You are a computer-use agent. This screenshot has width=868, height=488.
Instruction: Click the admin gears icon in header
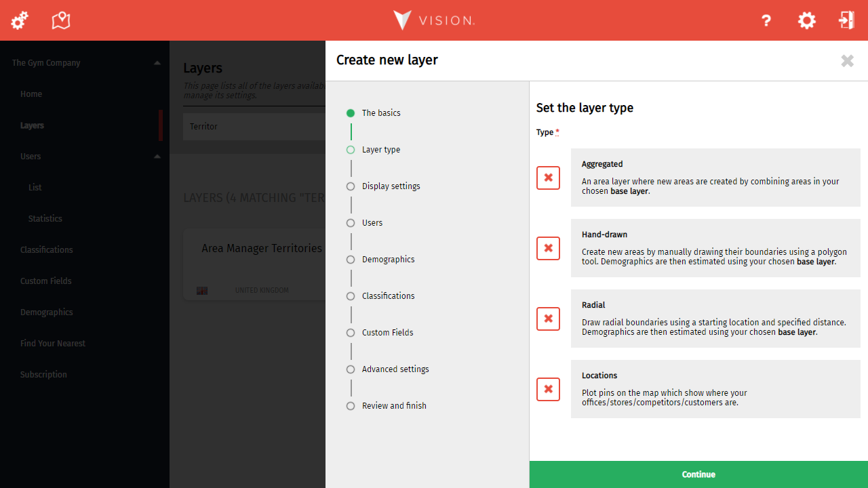pos(20,20)
